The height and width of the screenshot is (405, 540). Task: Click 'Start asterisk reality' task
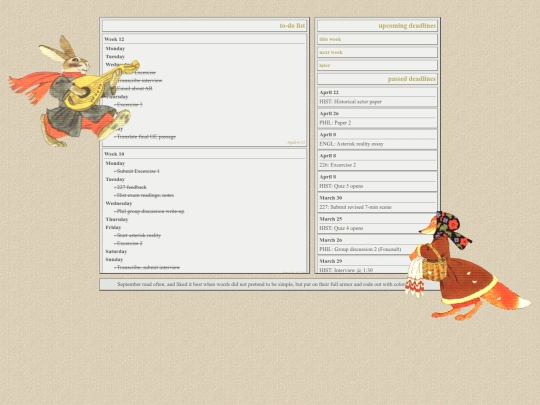[x=138, y=236]
